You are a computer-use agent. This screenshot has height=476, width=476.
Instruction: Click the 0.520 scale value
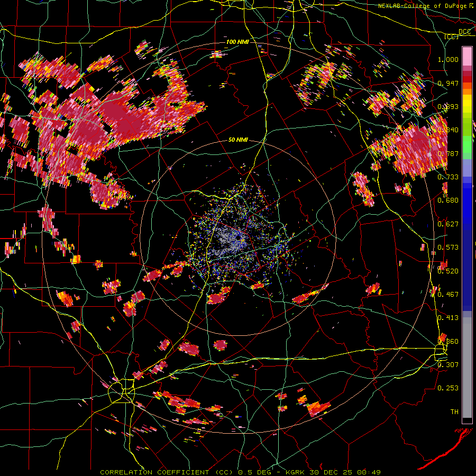click(x=448, y=271)
